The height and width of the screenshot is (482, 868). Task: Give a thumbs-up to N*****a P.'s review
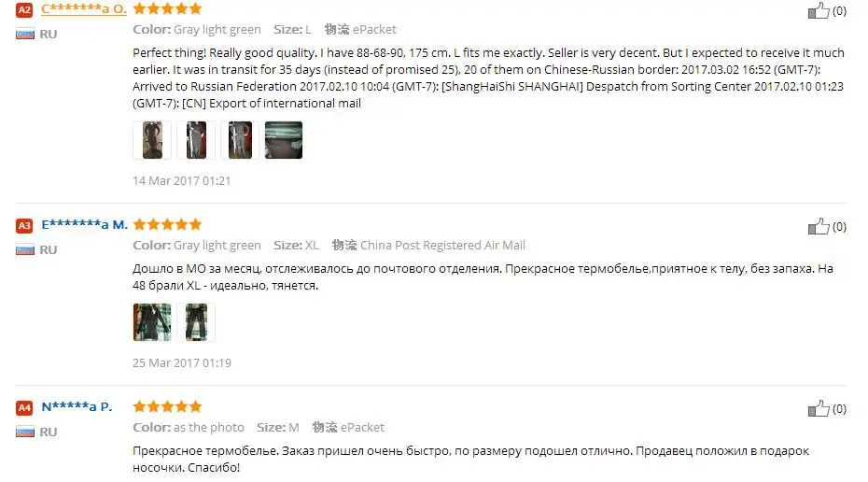pos(819,408)
